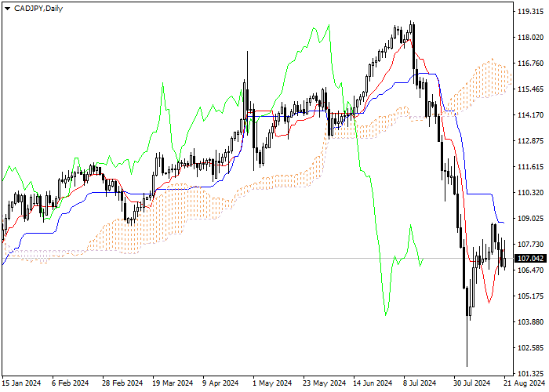549x392 pixels.
Task: Select the 6 Feb 2024 date label
Action: (x=70, y=383)
